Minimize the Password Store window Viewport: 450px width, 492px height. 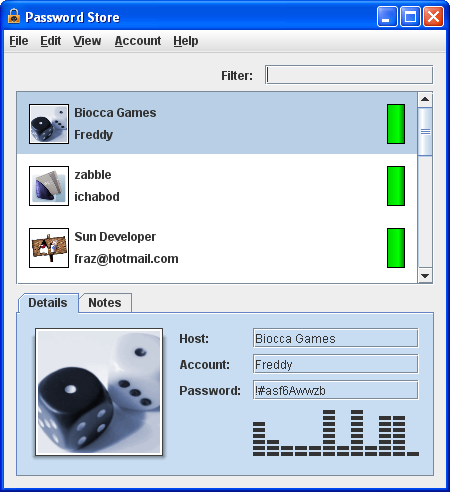point(387,16)
